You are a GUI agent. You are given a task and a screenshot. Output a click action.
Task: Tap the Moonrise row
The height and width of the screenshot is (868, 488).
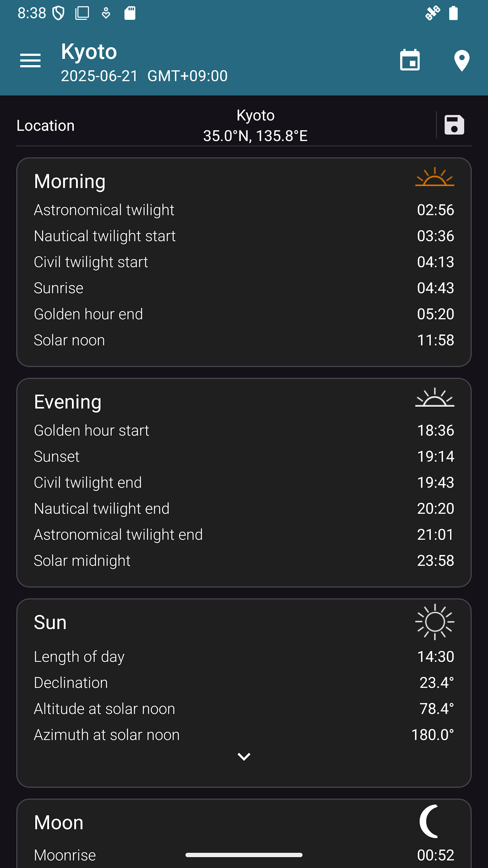[x=244, y=855]
